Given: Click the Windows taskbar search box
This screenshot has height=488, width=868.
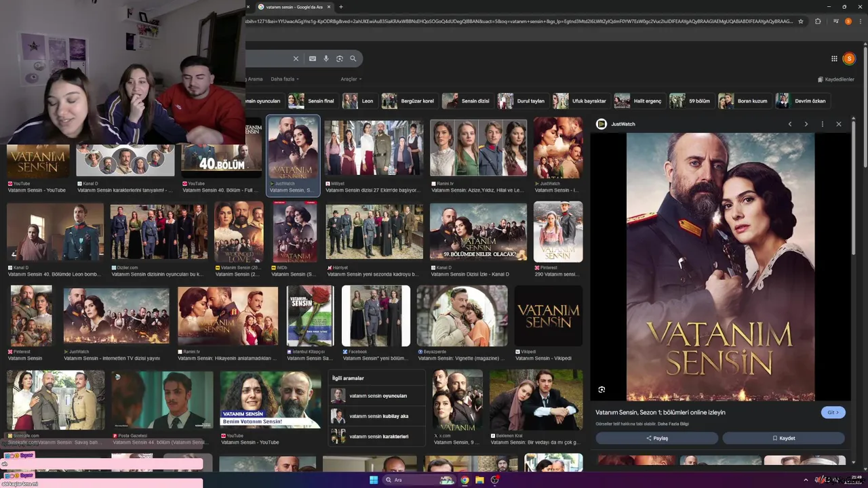Looking at the screenshot, I should pos(420,480).
